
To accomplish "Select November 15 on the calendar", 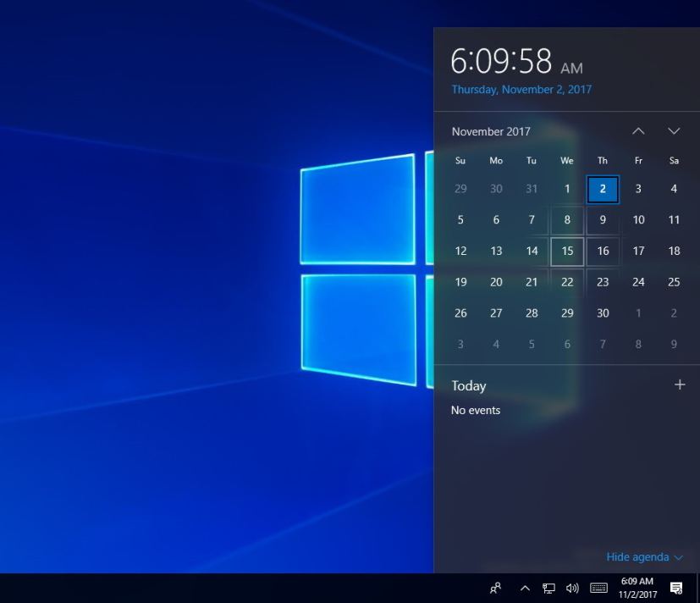I will click(567, 251).
